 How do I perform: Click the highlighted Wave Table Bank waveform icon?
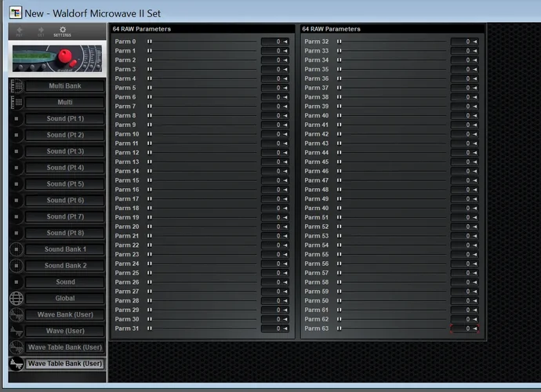click(16, 364)
